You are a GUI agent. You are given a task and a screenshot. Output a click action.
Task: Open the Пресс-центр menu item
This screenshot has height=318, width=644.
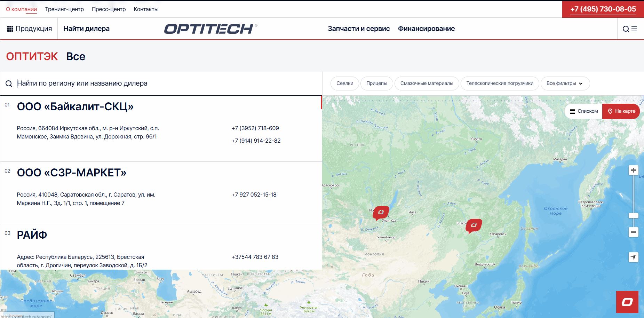coord(109,9)
